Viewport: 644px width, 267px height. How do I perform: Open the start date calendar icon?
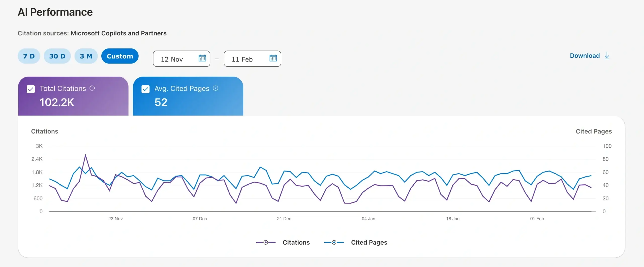(202, 58)
